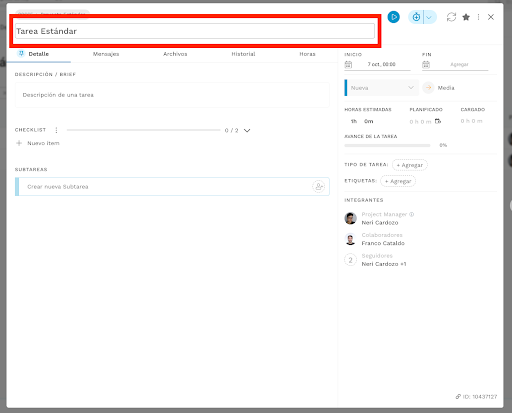The height and width of the screenshot is (413, 512).
Task: Edit the task description text area
Action: coord(172,95)
